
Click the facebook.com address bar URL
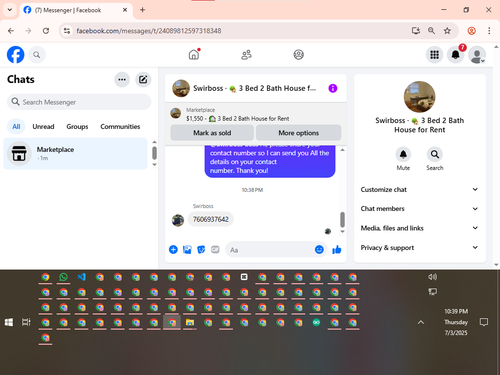149,31
